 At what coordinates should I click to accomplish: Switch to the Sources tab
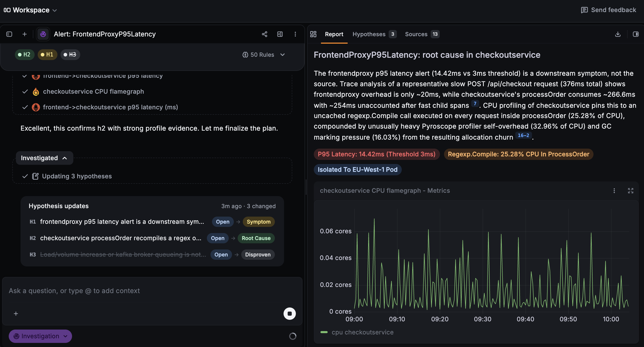[422, 34]
